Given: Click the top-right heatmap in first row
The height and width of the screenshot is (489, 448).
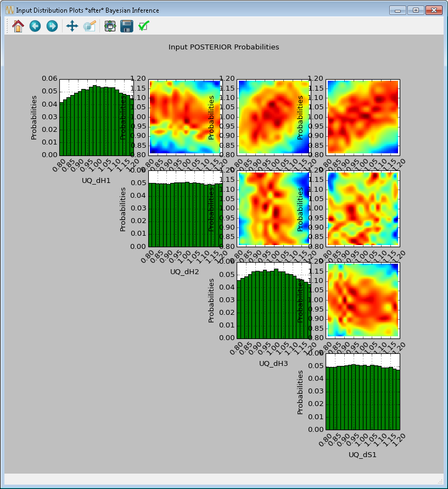Looking at the screenshot, I should tap(362, 117).
